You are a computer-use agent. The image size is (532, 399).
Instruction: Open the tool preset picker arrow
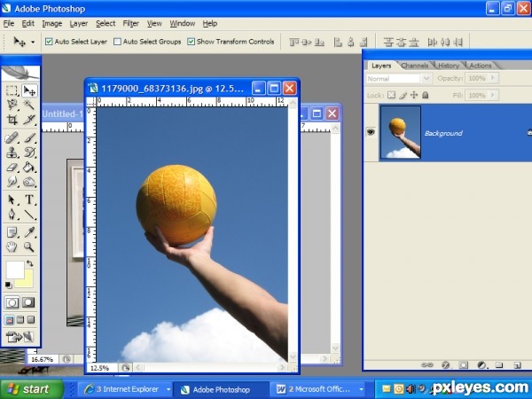coord(33,42)
